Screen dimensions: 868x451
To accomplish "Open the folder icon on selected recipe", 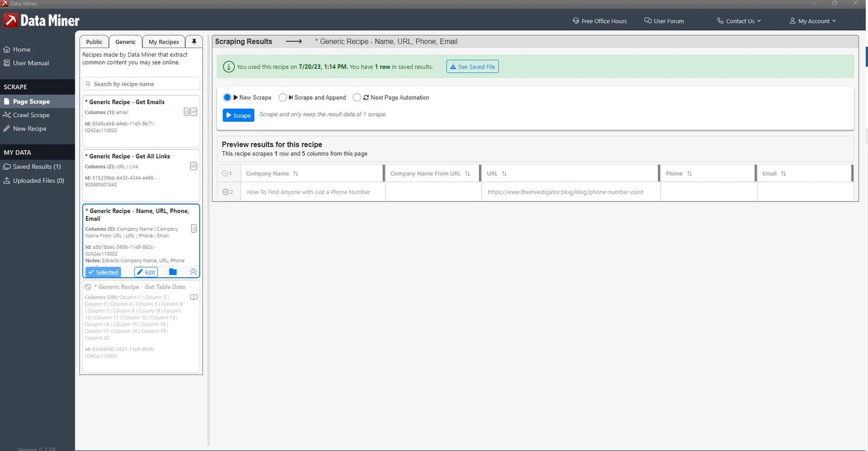I will point(172,272).
